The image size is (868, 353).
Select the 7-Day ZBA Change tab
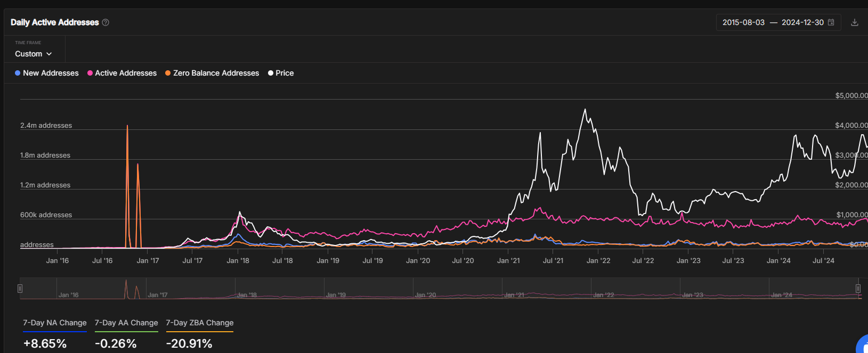pos(200,323)
